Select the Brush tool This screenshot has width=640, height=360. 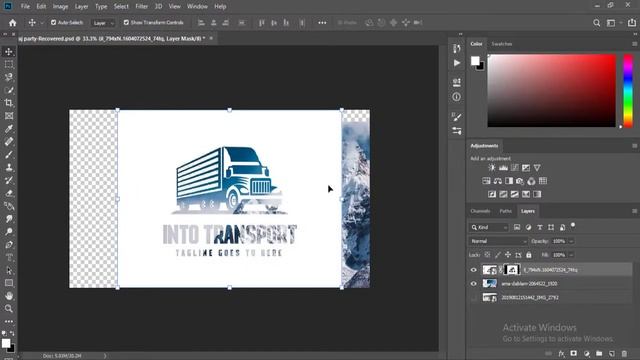coord(9,155)
